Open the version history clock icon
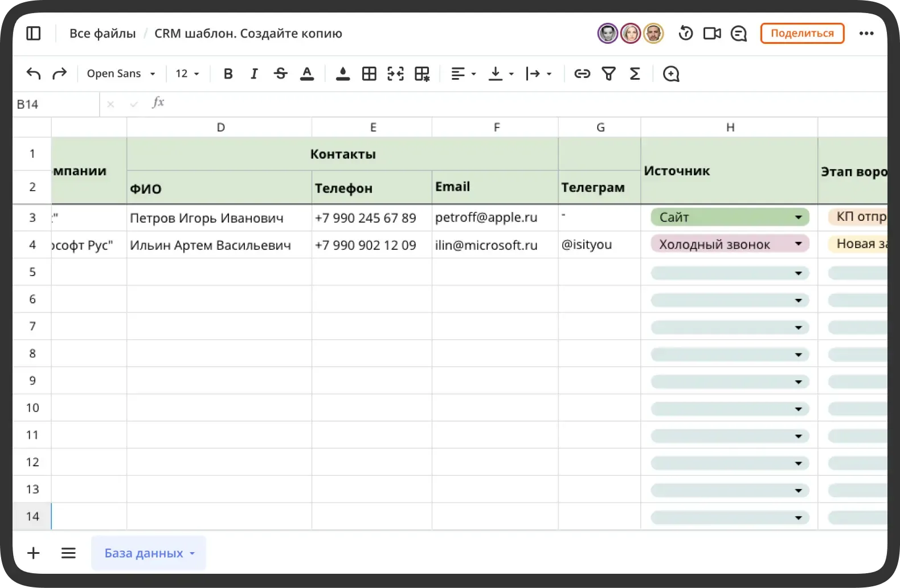Viewport: 900px width, 588px height. coord(686,34)
